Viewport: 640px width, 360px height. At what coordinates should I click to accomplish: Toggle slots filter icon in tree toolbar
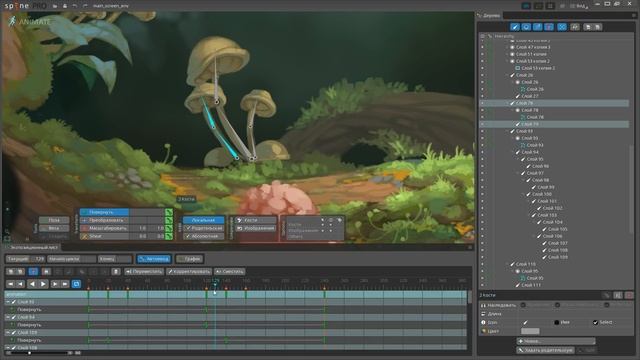526,27
